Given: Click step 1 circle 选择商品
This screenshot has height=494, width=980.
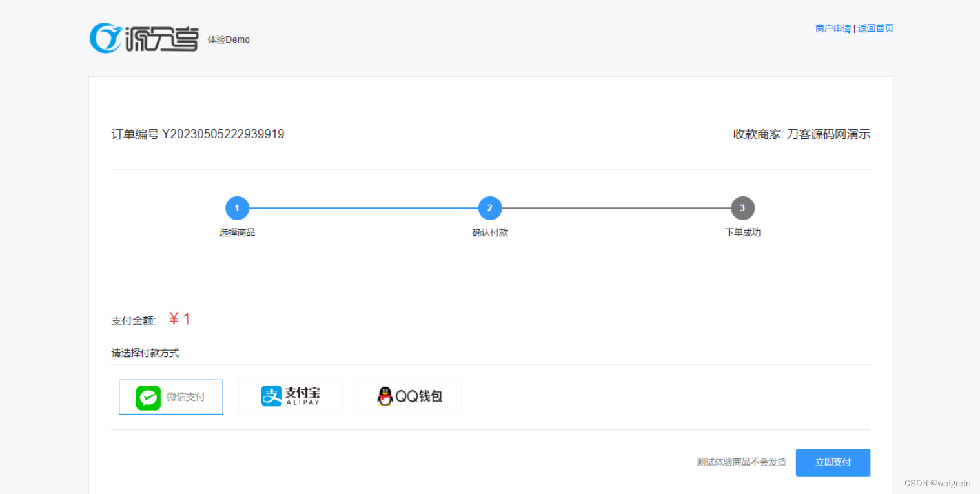Looking at the screenshot, I should tap(237, 208).
